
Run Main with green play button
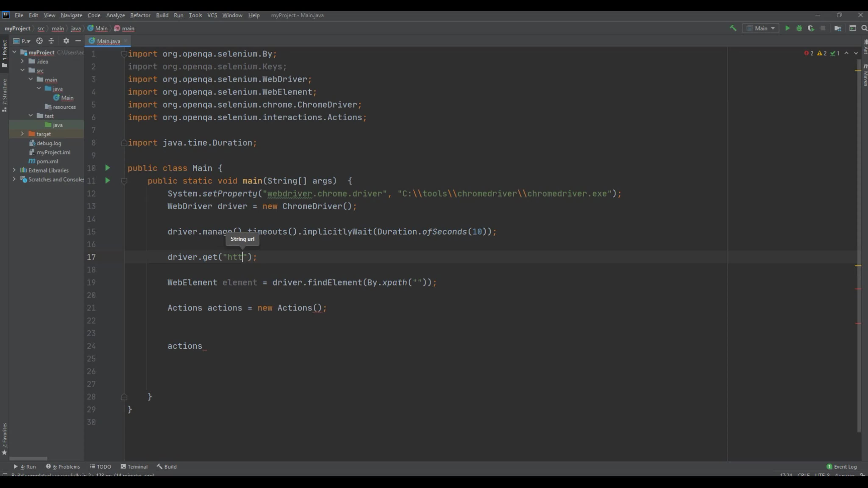[787, 28]
